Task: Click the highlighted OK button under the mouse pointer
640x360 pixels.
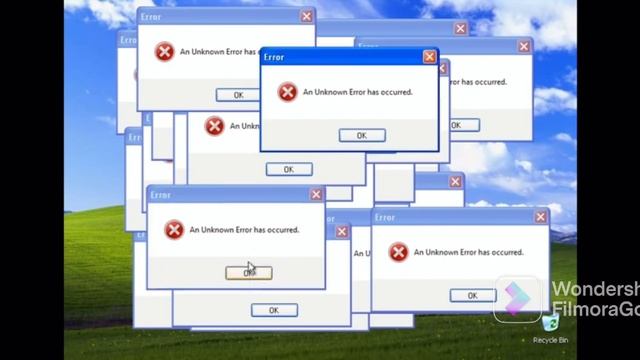Action: point(249,273)
